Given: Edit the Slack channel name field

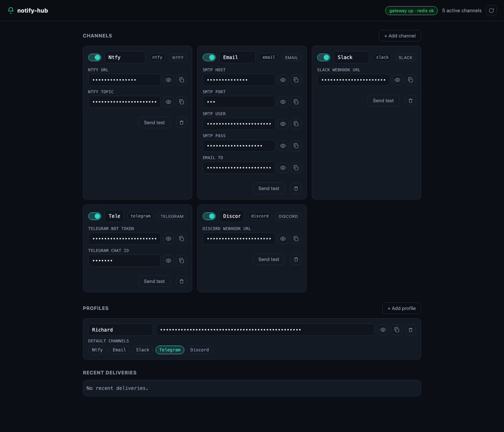Looking at the screenshot, I should pyautogui.click(x=351, y=57).
